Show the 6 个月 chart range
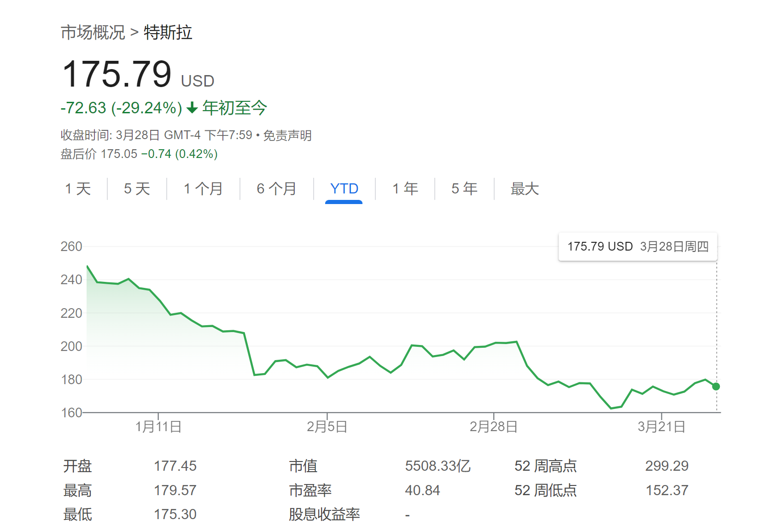 click(276, 189)
